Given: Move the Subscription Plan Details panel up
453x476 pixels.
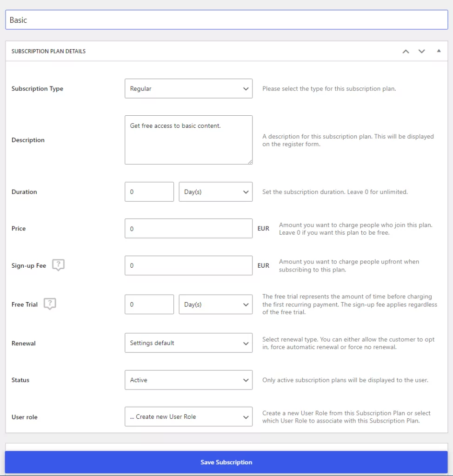Looking at the screenshot, I should [406, 51].
